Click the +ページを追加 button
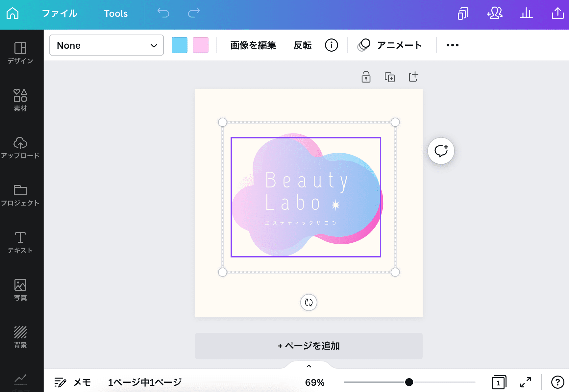 click(309, 346)
